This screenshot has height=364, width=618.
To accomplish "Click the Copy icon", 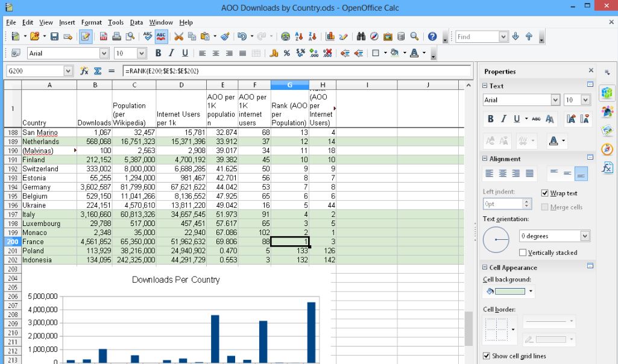I will point(192,37).
